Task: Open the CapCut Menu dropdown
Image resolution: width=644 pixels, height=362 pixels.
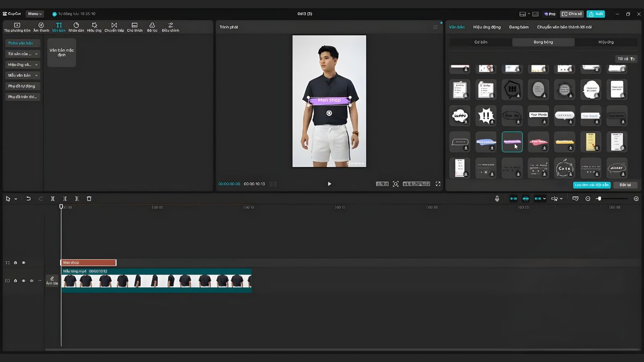Action: [34, 14]
